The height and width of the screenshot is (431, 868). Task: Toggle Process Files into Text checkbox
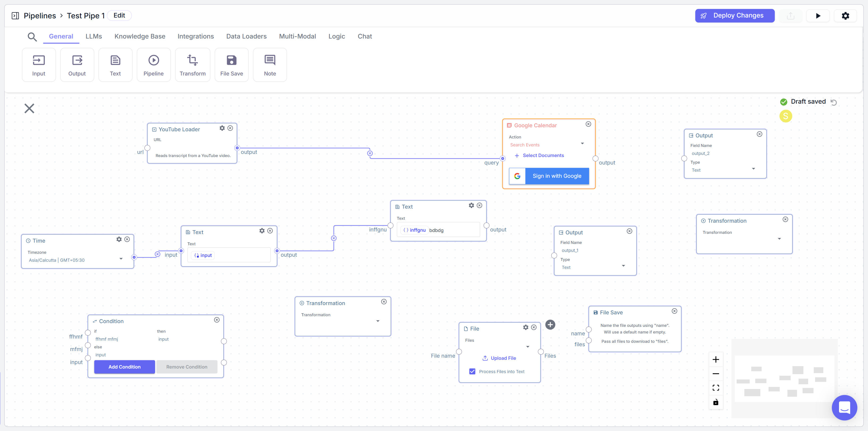(472, 371)
